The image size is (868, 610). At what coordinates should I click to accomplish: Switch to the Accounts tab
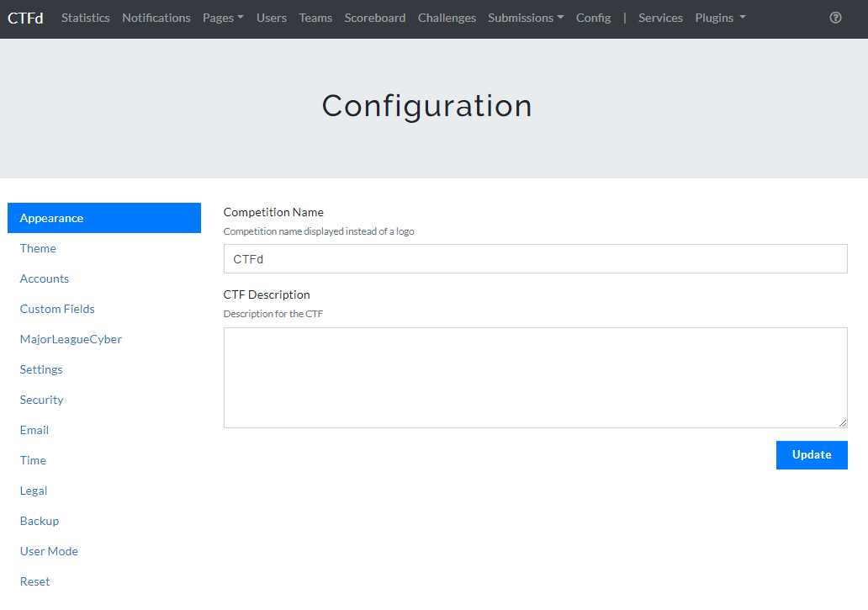click(45, 278)
